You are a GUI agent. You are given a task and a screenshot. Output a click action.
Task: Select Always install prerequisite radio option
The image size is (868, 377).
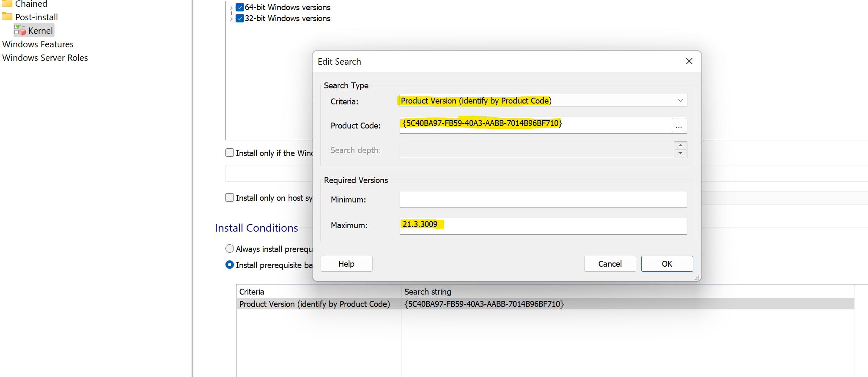pyautogui.click(x=230, y=249)
